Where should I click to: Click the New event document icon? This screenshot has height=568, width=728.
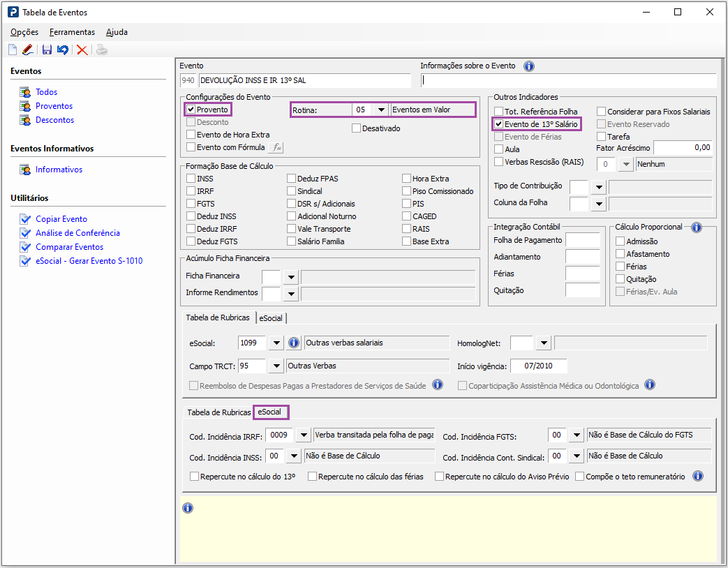13,50
